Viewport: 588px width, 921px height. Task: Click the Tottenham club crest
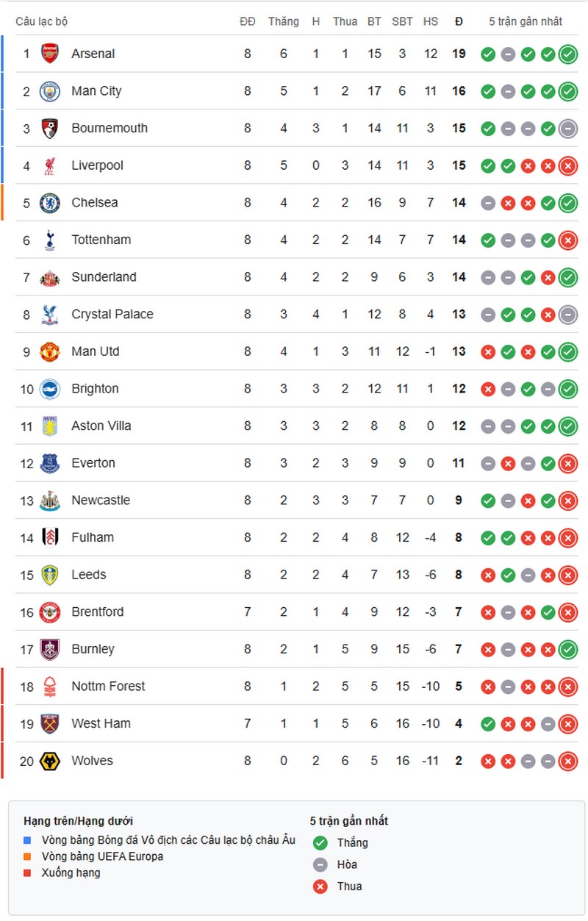[49, 240]
